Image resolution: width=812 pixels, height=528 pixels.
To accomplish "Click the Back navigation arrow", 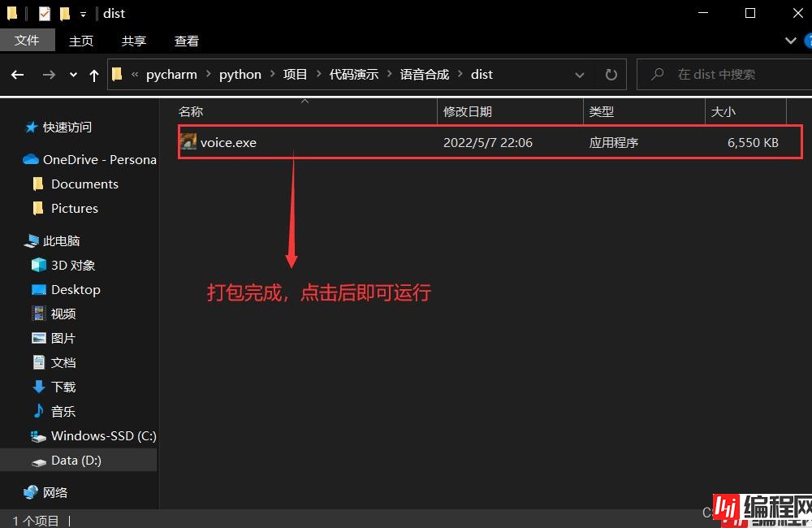I will 18,75.
